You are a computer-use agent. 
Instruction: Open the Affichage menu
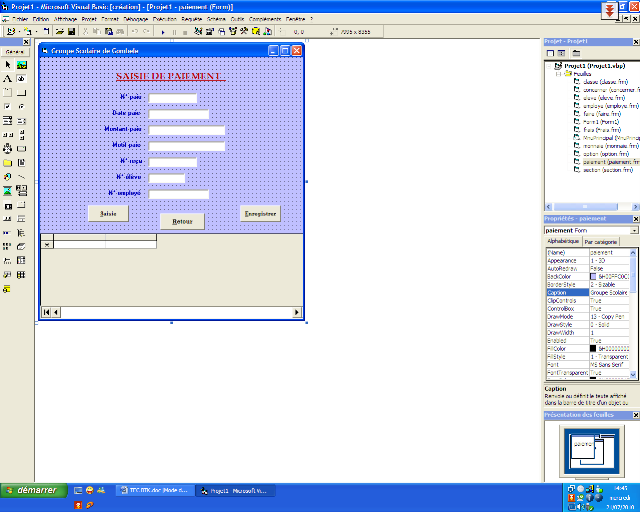tap(66, 18)
